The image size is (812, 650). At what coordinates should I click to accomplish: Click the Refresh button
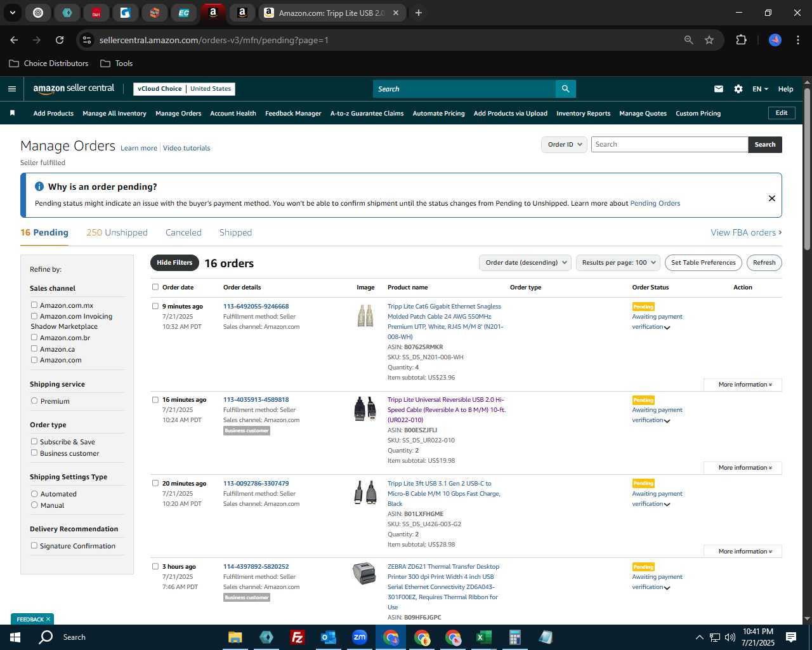[x=764, y=263]
